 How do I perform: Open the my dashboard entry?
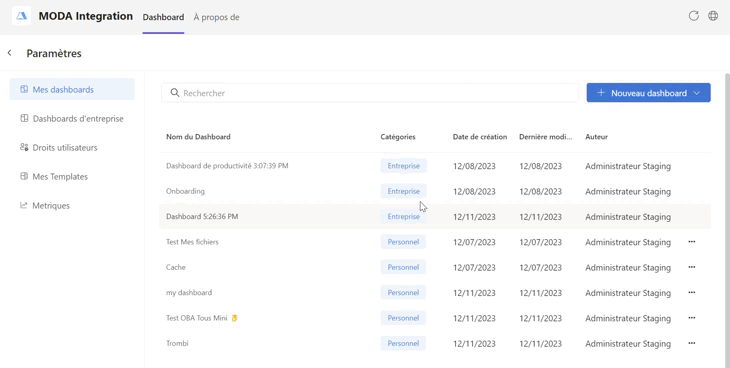click(x=189, y=293)
